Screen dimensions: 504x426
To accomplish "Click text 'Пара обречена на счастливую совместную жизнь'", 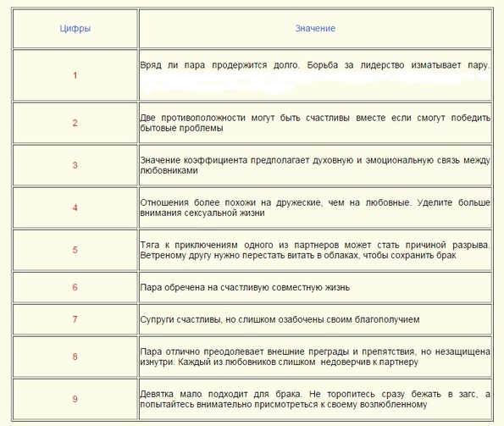I will click(245, 287).
